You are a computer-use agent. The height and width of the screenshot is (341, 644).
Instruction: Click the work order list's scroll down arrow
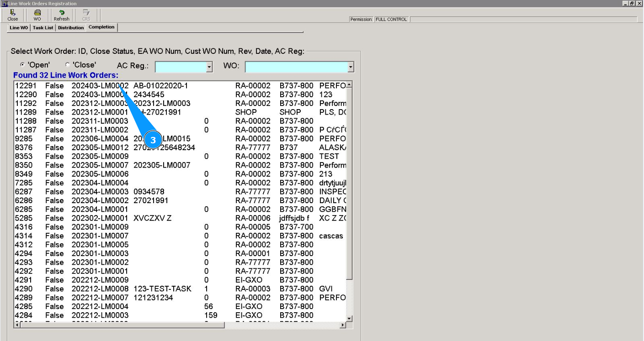pos(350,319)
